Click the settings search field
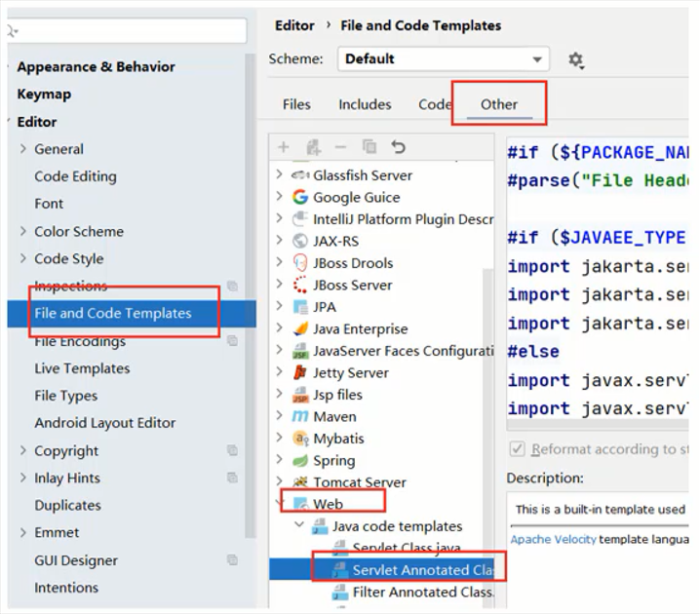Image resolution: width=700 pixels, height=614 pixels. 132,30
